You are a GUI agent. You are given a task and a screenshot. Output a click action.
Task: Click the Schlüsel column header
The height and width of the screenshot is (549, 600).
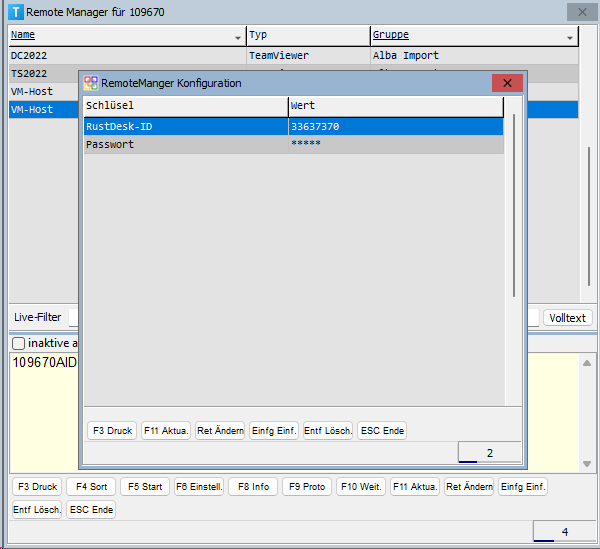coord(186,106)
